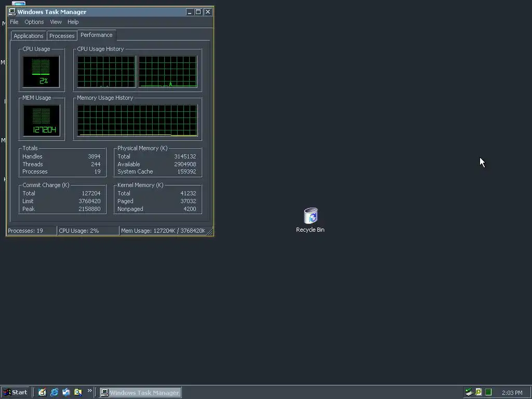This screenshot has height=399, width=532.
Task: Click the MEM Usage 127204 gauge
Action: (42, 121)
